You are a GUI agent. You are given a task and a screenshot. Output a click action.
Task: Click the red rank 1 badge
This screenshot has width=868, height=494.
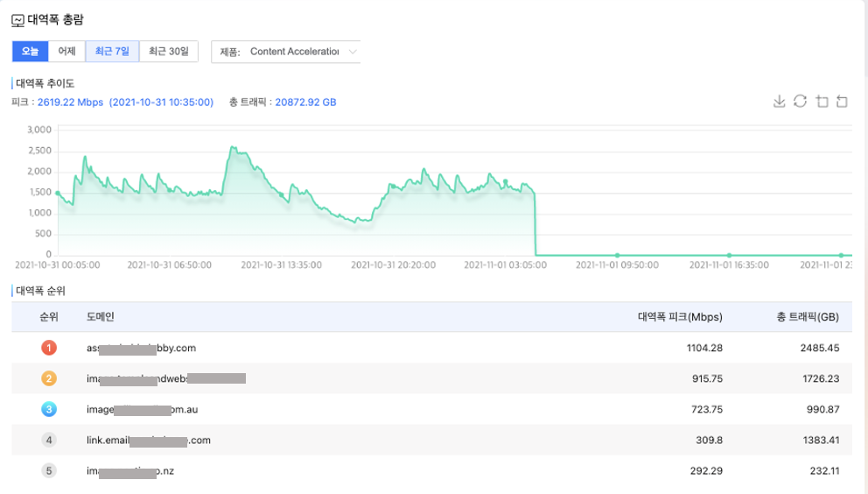pos(49,348)
